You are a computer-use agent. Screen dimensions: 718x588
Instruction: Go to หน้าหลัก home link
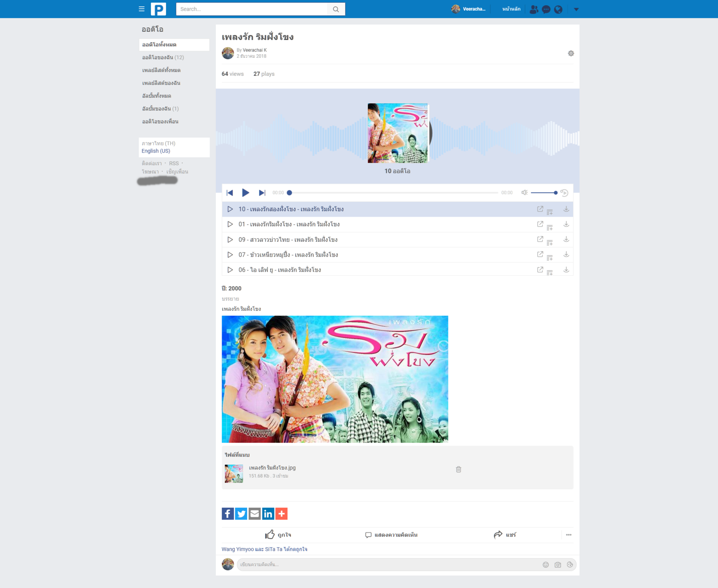pos(511,9)
